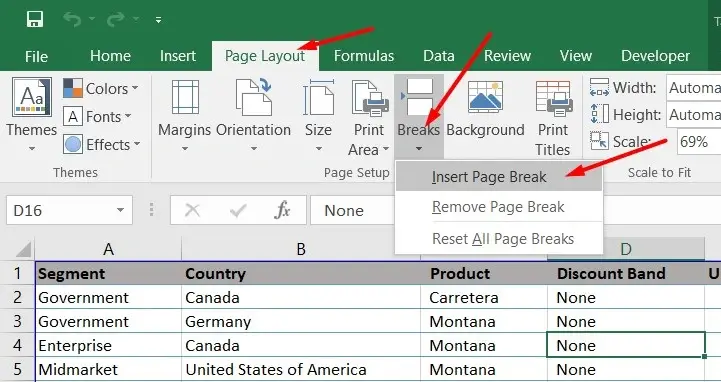
Task: Click the paper Size icon
Action: (319, 97)
